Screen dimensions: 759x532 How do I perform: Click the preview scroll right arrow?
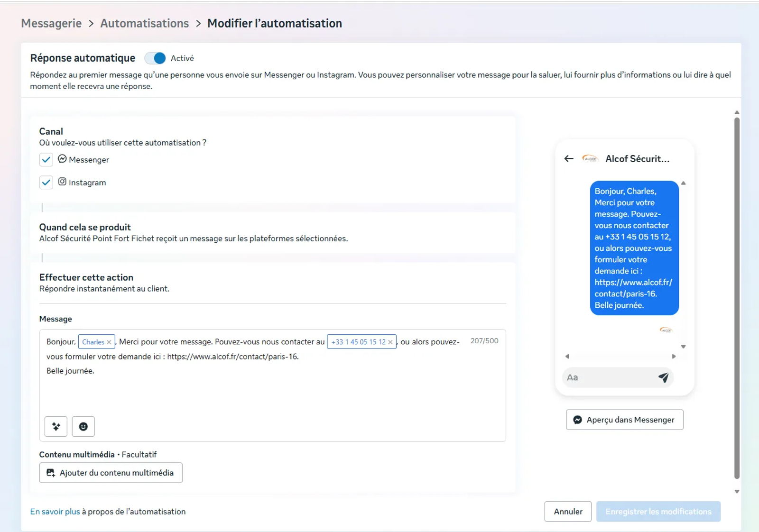click(674, 356)
